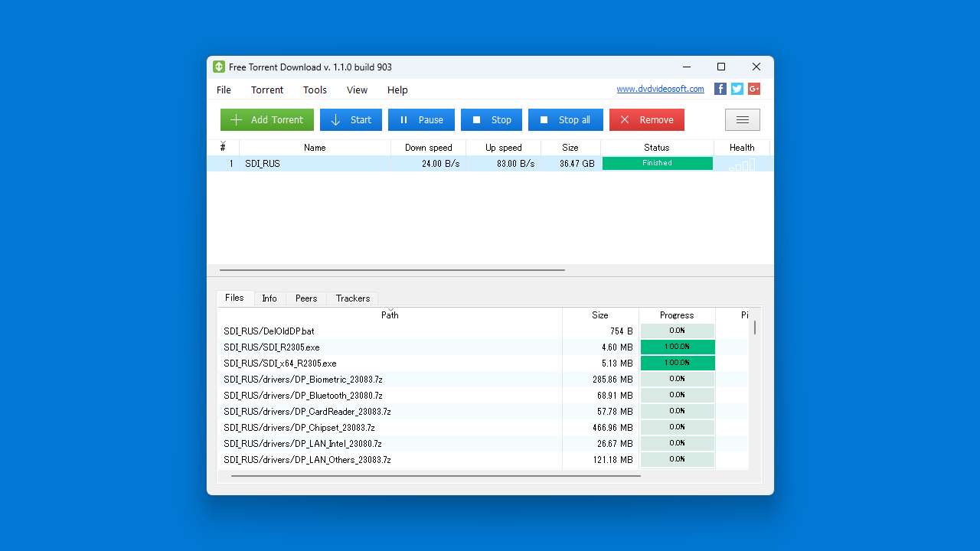Viewport: 980px width, 551px height.
Task: Click the # column header
Action: pyautogui.click(x=223, y=148)
